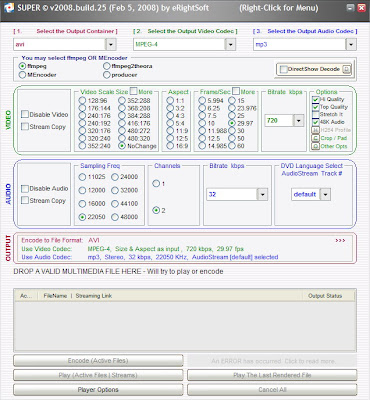Click the ERROR has occurred message
Viewport: 370px width, 400px height.
coord(272,361)
